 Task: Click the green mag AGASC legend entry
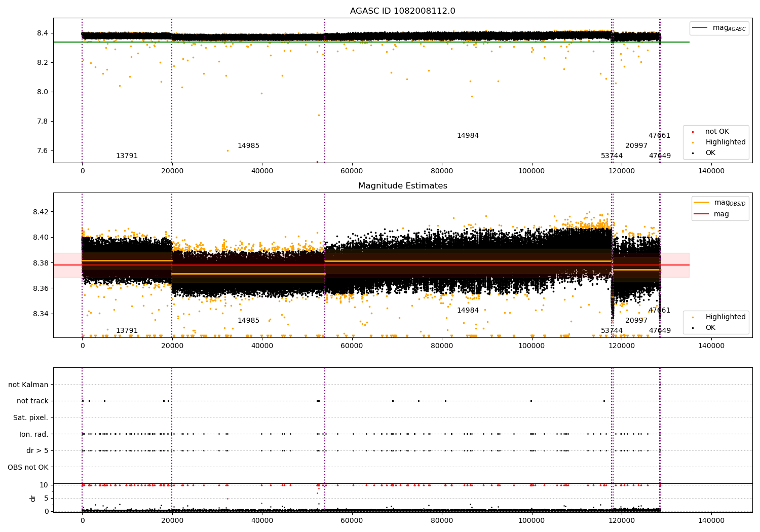pos(719,28)
